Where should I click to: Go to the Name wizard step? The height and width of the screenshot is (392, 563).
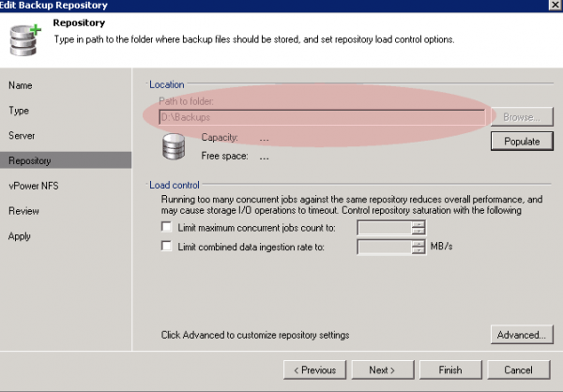(21, 85)
